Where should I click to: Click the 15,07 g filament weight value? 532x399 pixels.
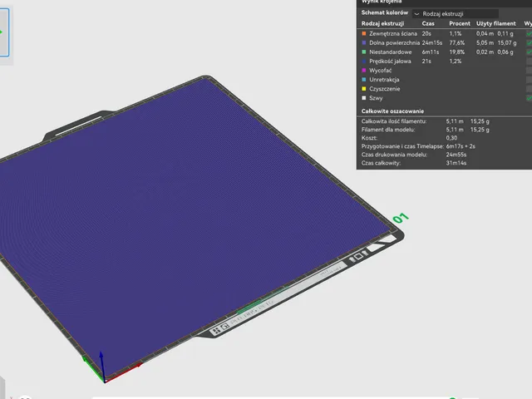507,42
